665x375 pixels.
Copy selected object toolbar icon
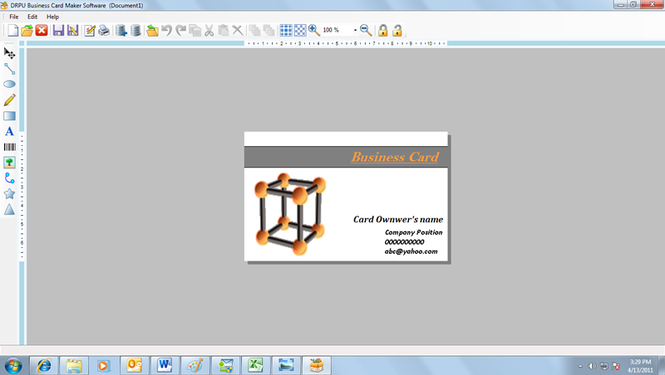click(x=195, y=31)
